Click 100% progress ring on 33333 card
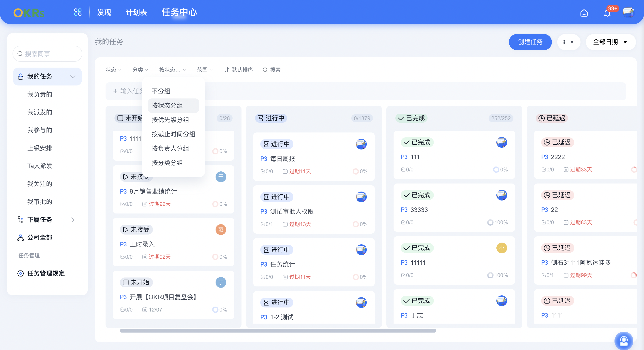The height and width of the screenshot is (350, 644). 490,223
